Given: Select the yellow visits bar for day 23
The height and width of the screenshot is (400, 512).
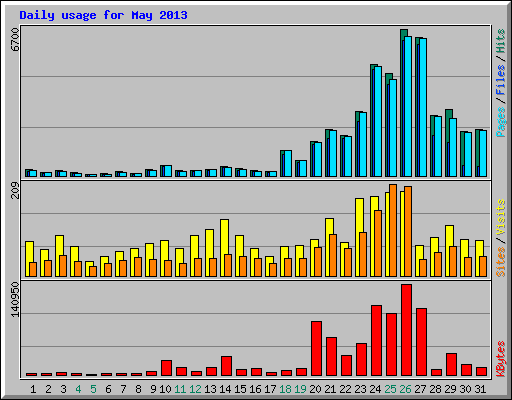Looking at the screenshot, I should (x=359, y=237).
